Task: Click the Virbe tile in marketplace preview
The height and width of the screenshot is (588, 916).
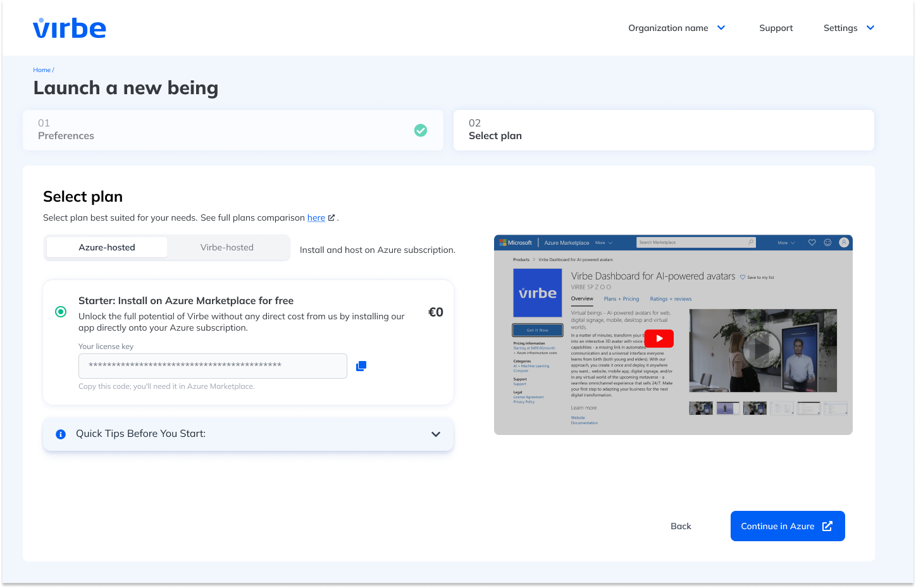Action: pos(537,293)
